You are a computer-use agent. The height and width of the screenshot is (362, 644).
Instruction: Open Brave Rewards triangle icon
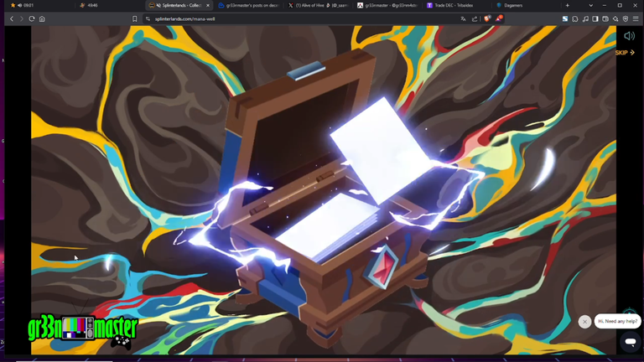tap(499, 18)
